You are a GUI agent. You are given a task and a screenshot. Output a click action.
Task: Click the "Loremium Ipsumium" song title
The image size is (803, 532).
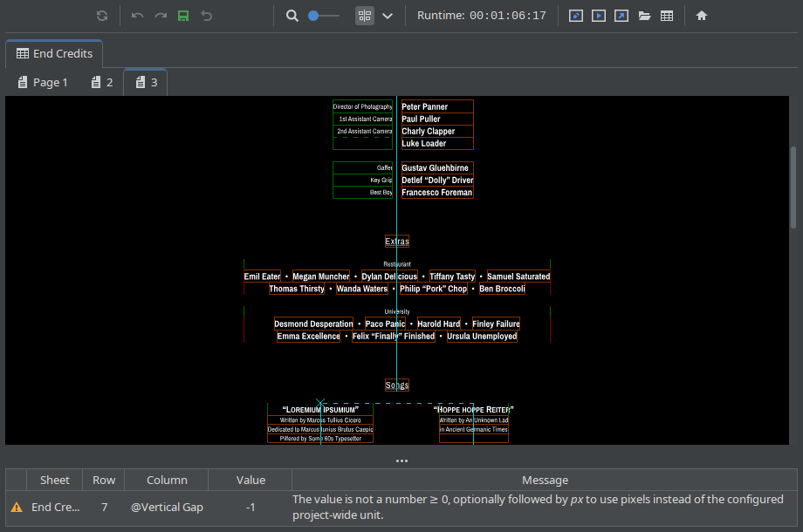tap(320, 410)
